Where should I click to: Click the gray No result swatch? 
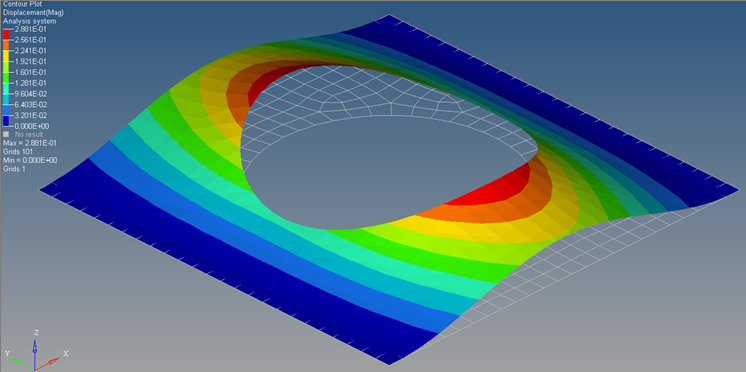(6, 134)
